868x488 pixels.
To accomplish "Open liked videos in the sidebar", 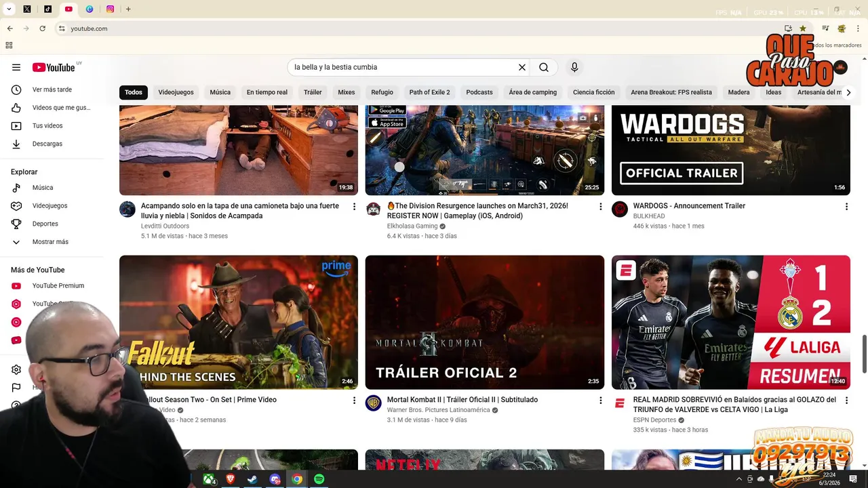I will [x=52, y=108].
